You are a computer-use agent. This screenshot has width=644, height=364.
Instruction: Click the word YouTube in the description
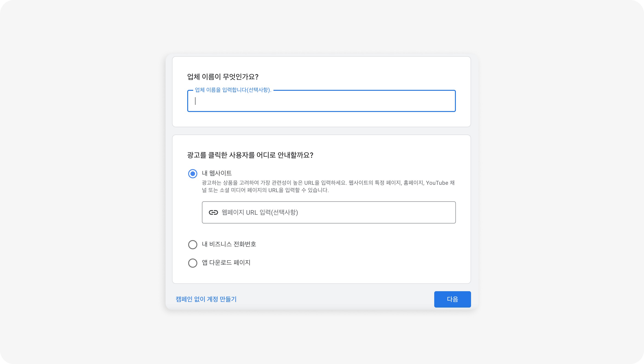click(x=437, y=183)
